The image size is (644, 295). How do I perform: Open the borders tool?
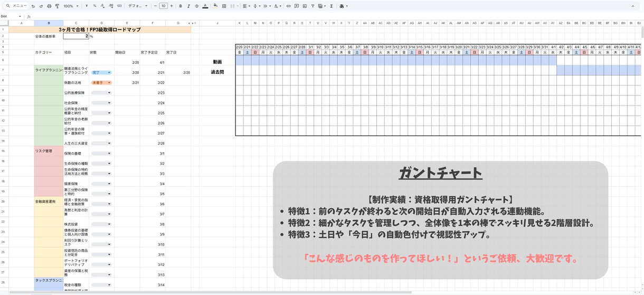pos(224,6)
